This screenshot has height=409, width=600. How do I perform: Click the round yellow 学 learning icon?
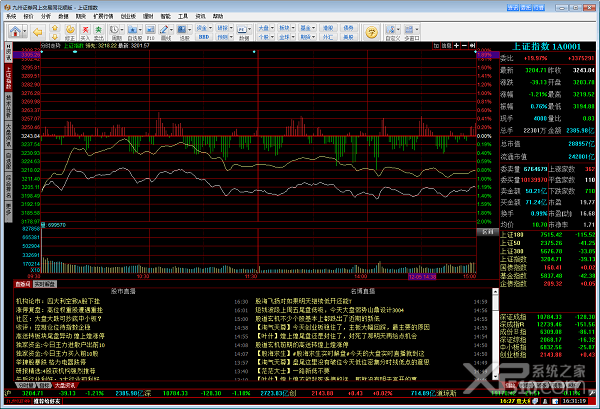(x=371, y=33)
